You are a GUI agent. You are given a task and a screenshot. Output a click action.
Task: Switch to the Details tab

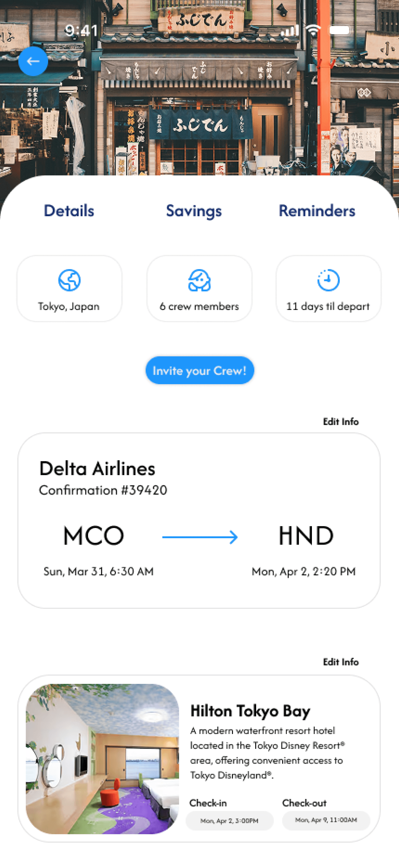click(69, 211)
